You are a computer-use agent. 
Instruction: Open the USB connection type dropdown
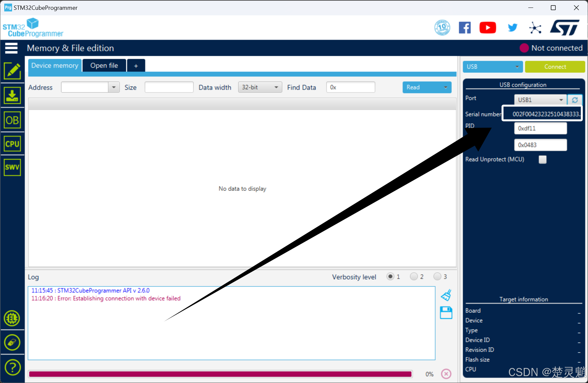[x=493, y=67]
